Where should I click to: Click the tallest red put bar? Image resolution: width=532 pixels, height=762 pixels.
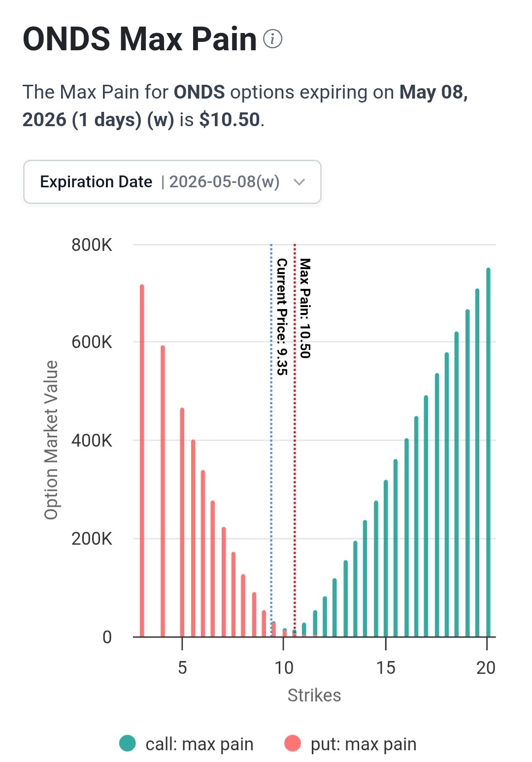tap(142, 460)
